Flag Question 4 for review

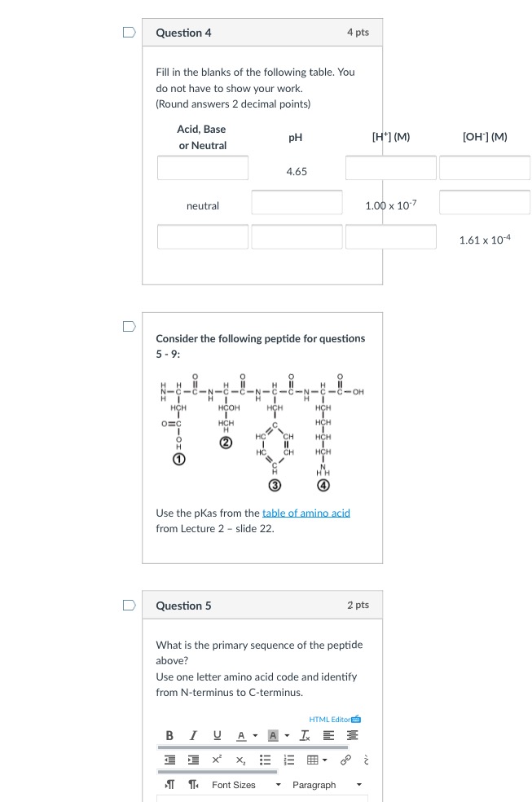click(x=130, y=33)
